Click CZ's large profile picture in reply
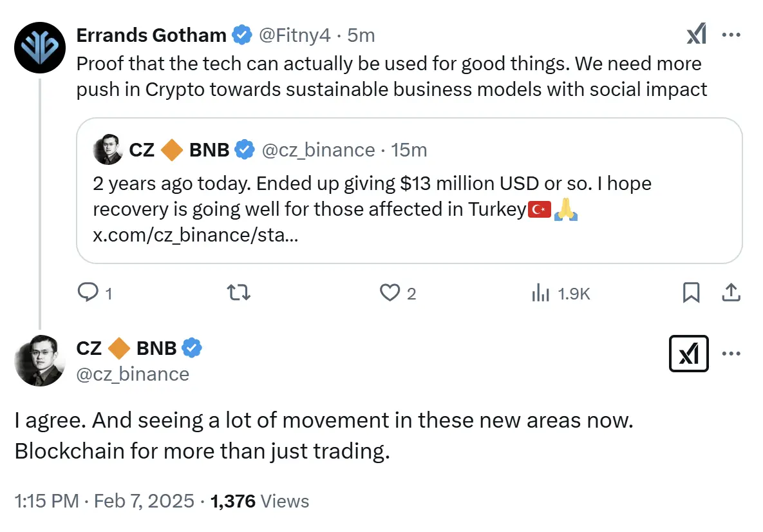The width and height of the screenshot is (763, 532). (39, 361)
